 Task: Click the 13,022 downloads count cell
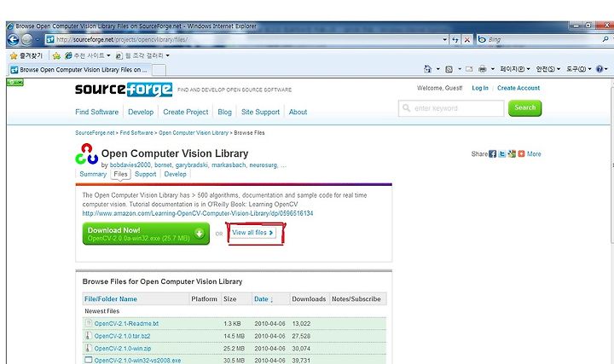point(301,324)
